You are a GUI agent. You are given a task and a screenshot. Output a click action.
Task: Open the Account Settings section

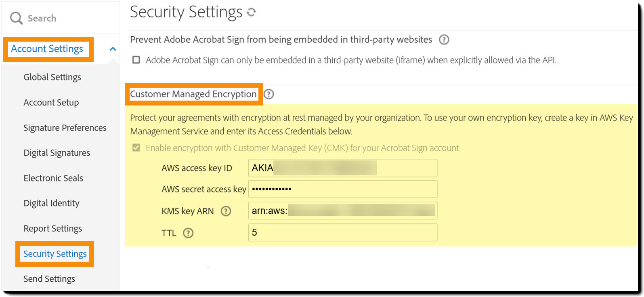tap(47, 49)
